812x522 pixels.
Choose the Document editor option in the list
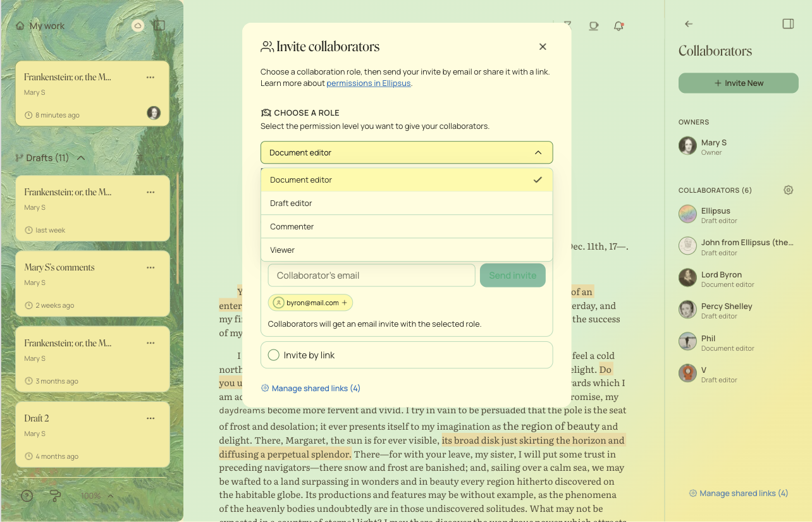[407, 179]
